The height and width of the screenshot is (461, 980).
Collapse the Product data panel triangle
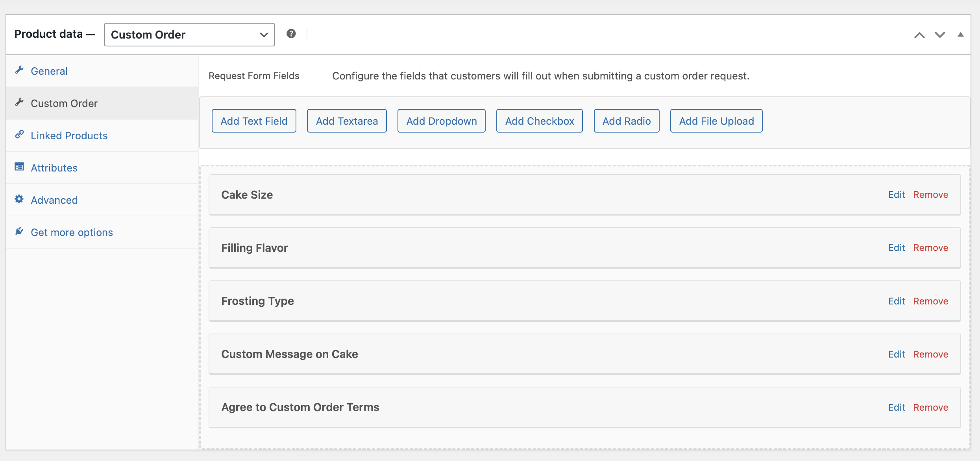tap(961, 35)
